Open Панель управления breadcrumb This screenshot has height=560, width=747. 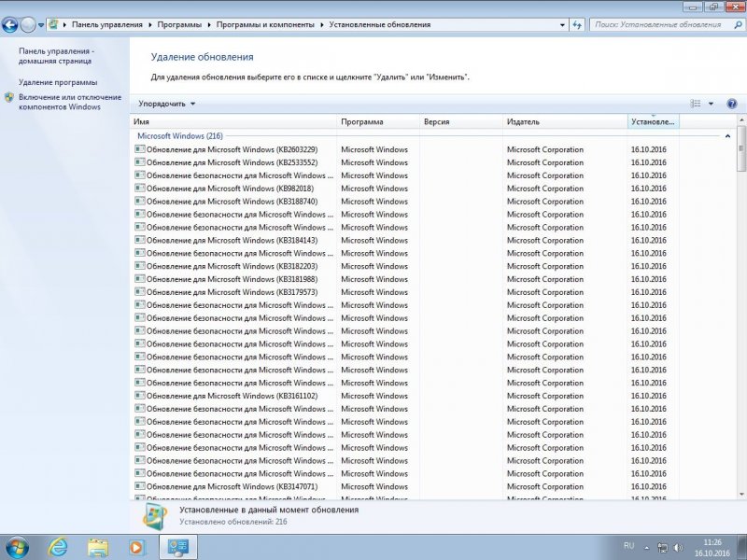click(x=107, y=24)
